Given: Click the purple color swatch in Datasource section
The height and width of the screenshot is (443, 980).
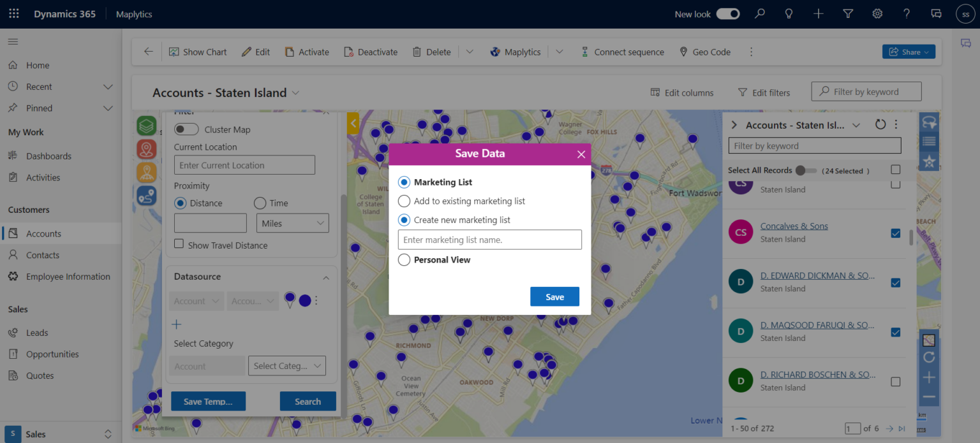Looking at the screenshot, I should tap(304, 300).
